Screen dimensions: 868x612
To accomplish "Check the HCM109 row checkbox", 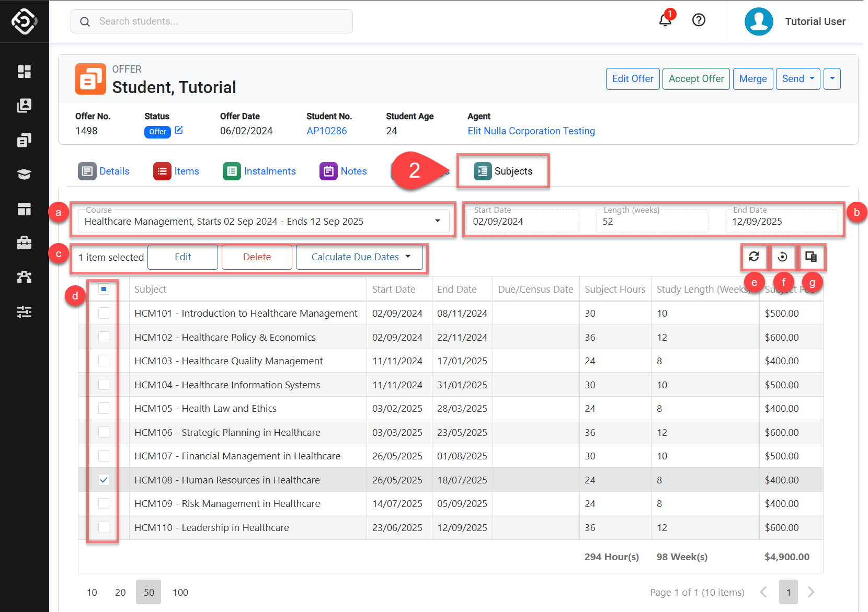I will point(104,503).
